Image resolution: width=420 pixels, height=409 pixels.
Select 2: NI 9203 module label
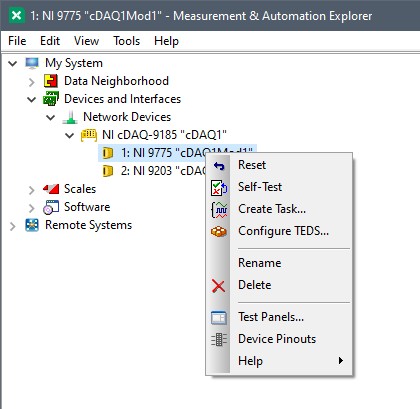point(163,171)
